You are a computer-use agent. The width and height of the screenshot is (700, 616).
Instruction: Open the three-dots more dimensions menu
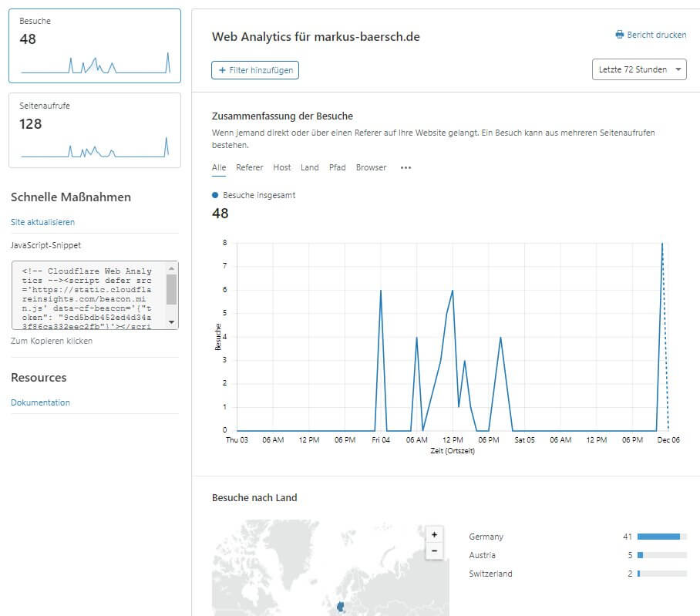tap(406, 168)
